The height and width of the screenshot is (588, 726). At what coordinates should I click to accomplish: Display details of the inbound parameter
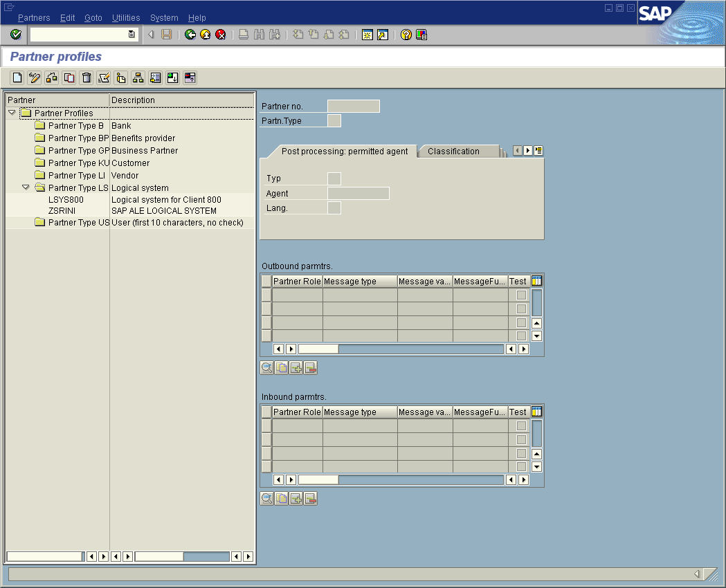pyautogui.click(x=266, y=498)
